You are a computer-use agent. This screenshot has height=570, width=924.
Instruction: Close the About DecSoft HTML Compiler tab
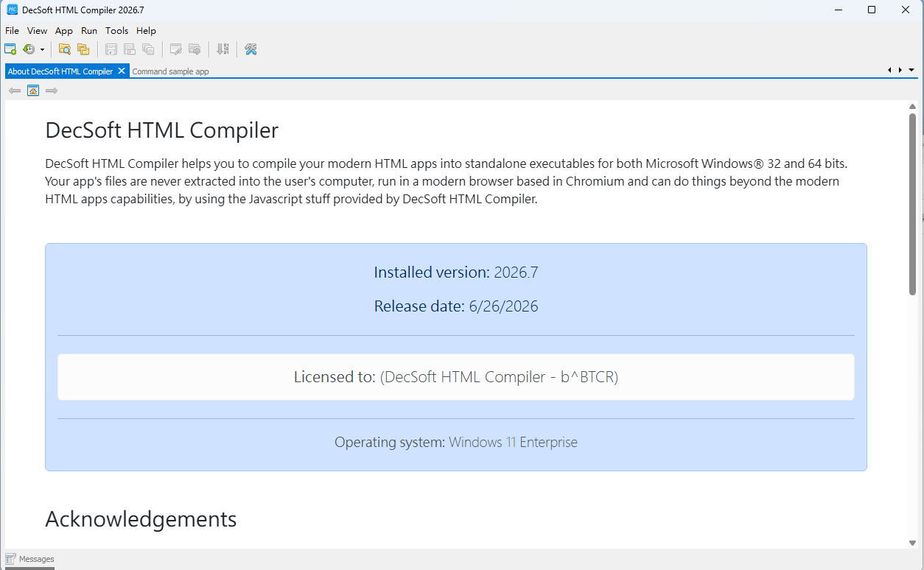[122, 71]
